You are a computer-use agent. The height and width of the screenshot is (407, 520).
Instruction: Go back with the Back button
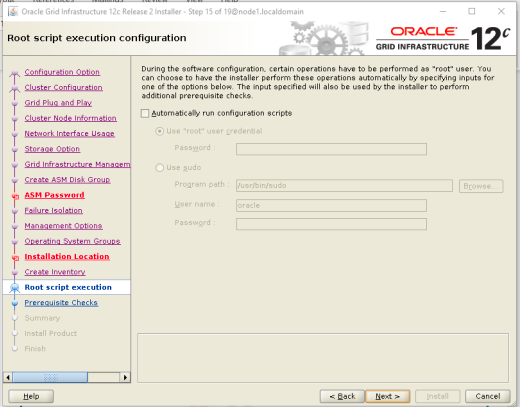point(342,396)
